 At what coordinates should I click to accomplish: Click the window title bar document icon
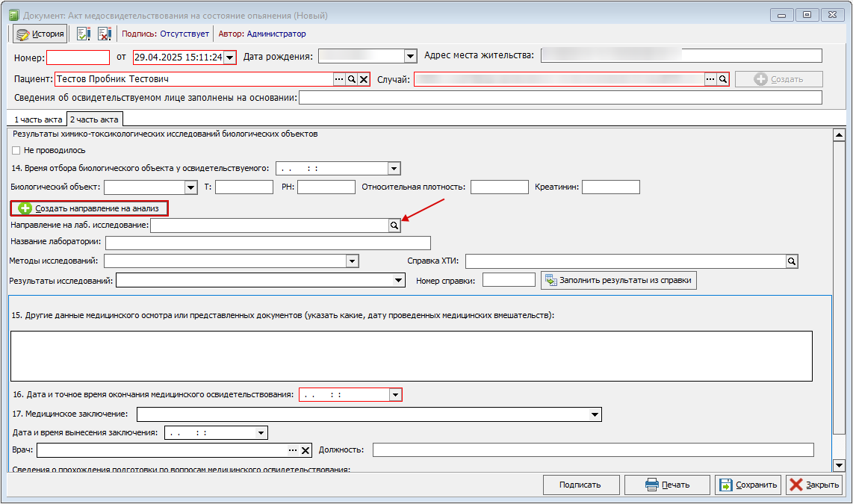tap(13, 15)
